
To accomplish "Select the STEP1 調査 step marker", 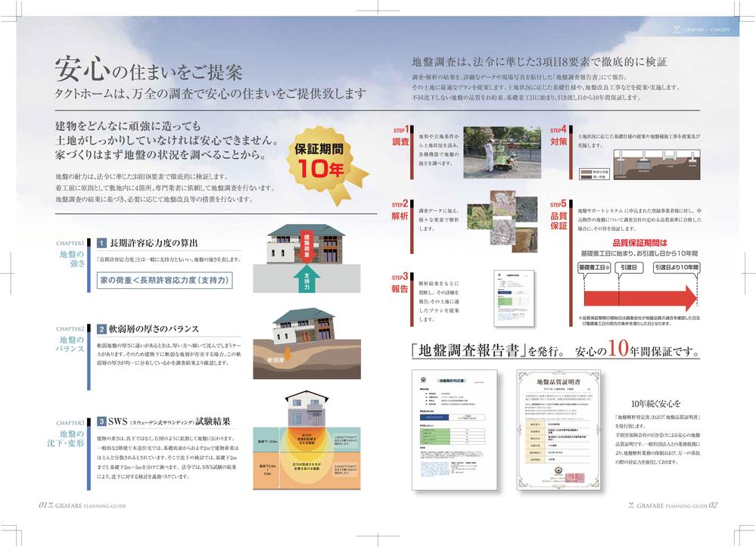I will 400,135.
